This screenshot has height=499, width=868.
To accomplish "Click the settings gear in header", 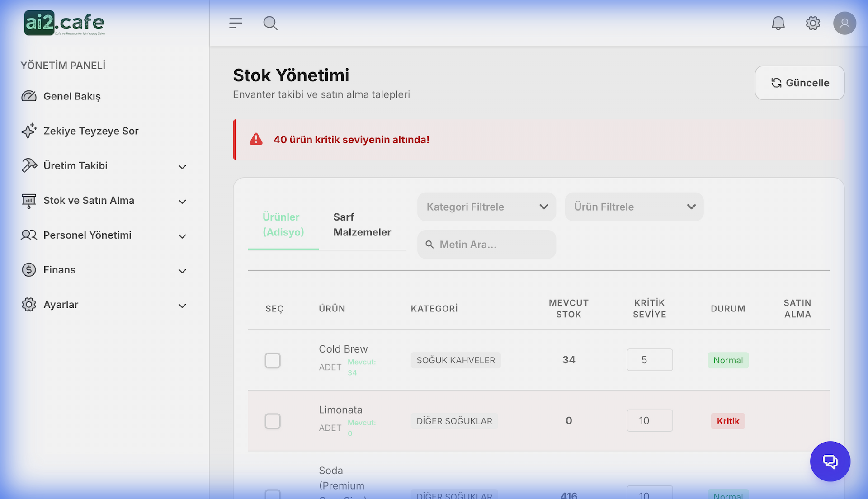I will 813,23.
